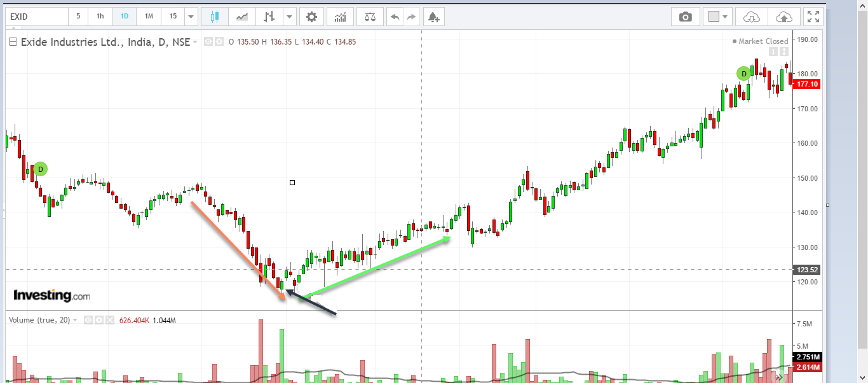Select the candlestick chart style icon
This screenshot has height=383, width=868.
(214, 16)
